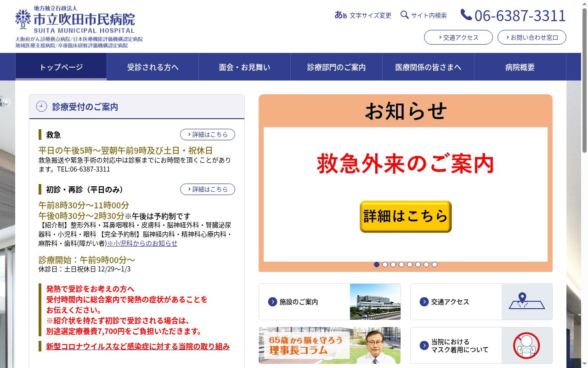Select sixth slider dot indicator
The height and width of the screenshot is (368, 588).
coord(418,264)
